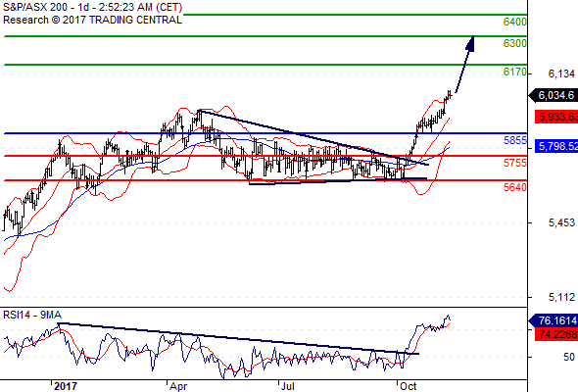Click the red 74.2268 RSI average label
This screenshot has height=392, width=578.
556,334
